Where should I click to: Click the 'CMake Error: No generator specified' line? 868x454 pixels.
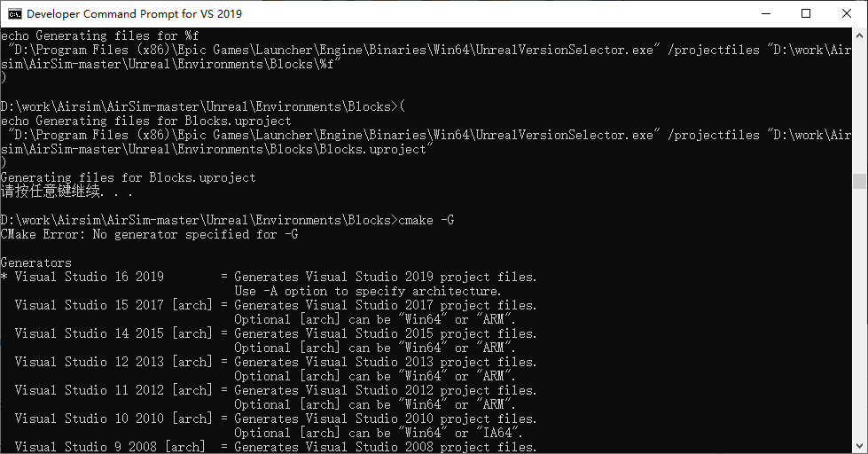tap(149, 234)
